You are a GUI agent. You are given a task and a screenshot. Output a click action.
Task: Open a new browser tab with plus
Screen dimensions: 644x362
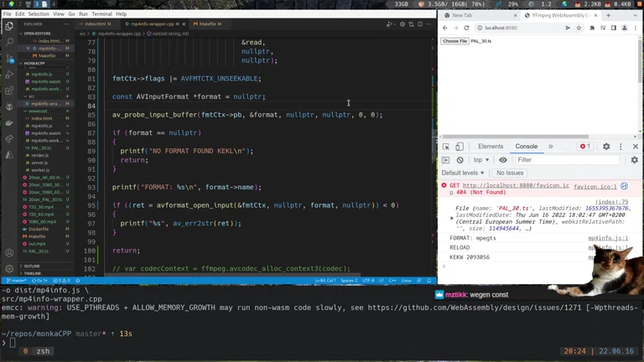click(x=608, y=16)
